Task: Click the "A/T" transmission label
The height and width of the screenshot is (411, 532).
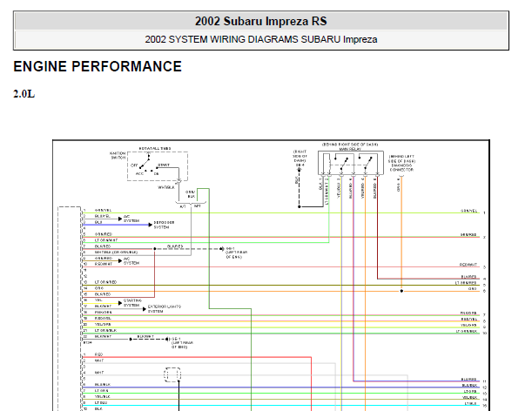Action: click(183, 206)
